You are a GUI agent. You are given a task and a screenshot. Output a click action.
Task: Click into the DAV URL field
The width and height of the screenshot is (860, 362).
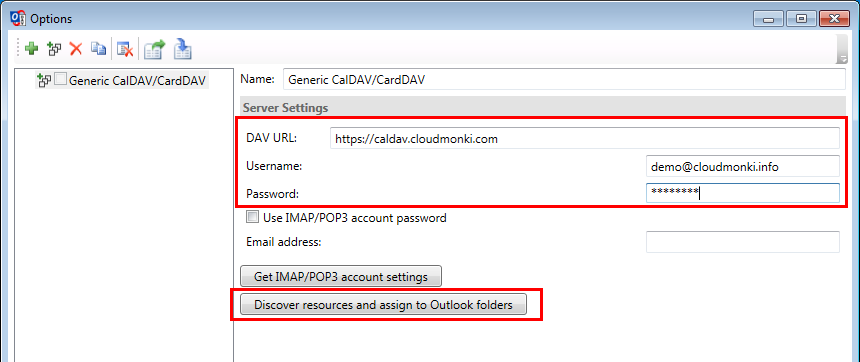[585, 139]
